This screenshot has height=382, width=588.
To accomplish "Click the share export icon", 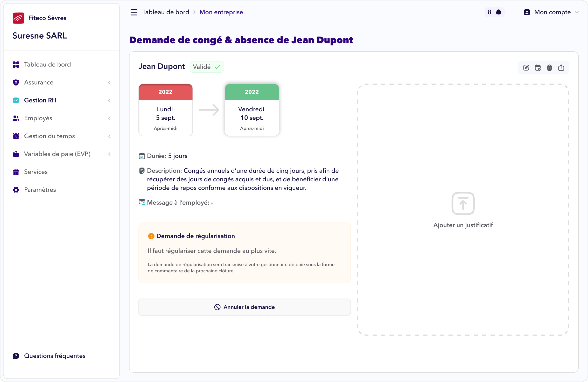I will click(561, 68).
